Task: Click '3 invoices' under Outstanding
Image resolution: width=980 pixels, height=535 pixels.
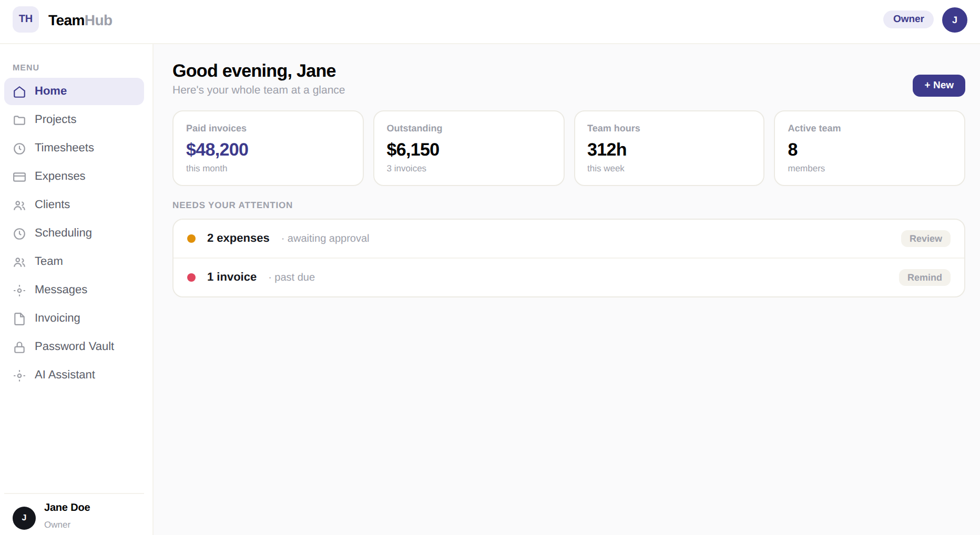Action: click(406, 169)
